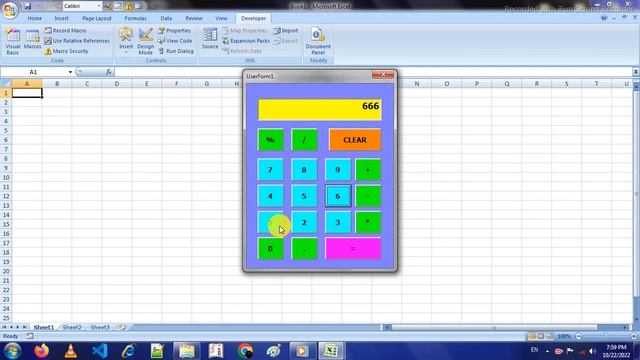Click the 5 key on calculator
640x360 pixels.
tap(304, 196)
